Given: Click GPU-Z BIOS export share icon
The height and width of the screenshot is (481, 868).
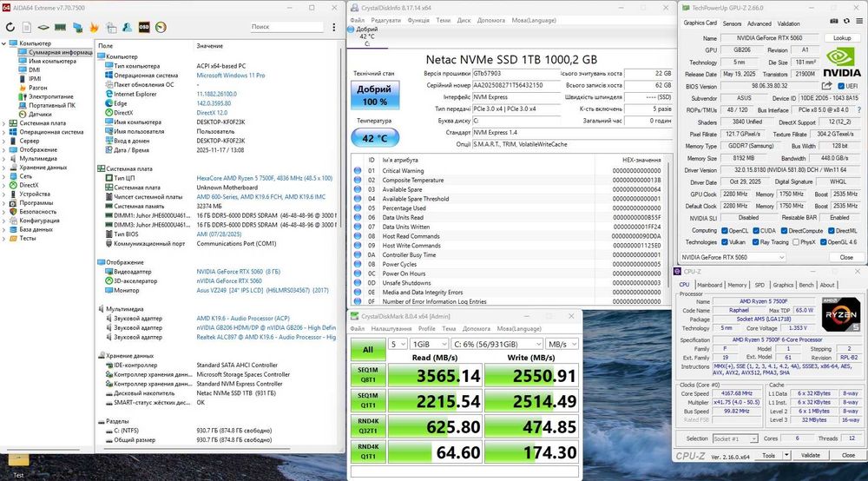Looking at the screenshot, I should pos(826,86).
